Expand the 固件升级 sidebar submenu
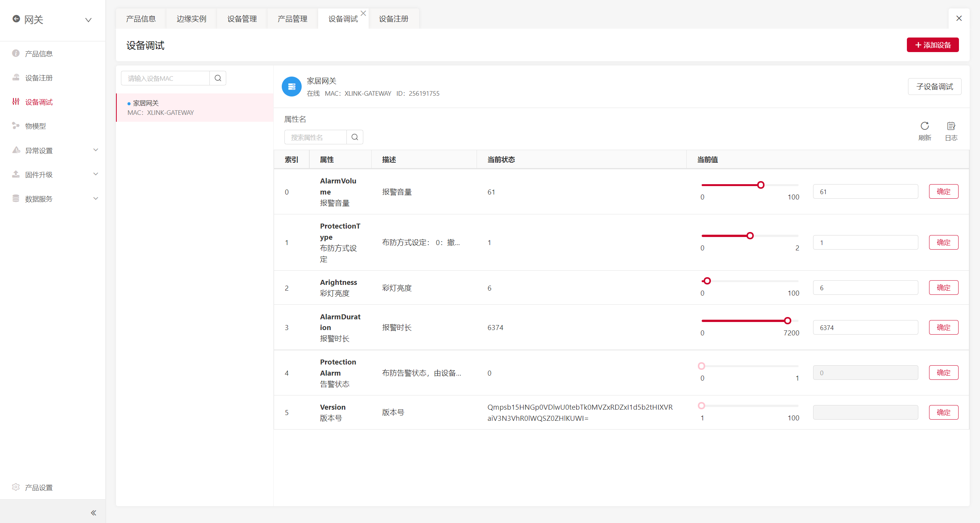980x523 pixels. (96, 174)
